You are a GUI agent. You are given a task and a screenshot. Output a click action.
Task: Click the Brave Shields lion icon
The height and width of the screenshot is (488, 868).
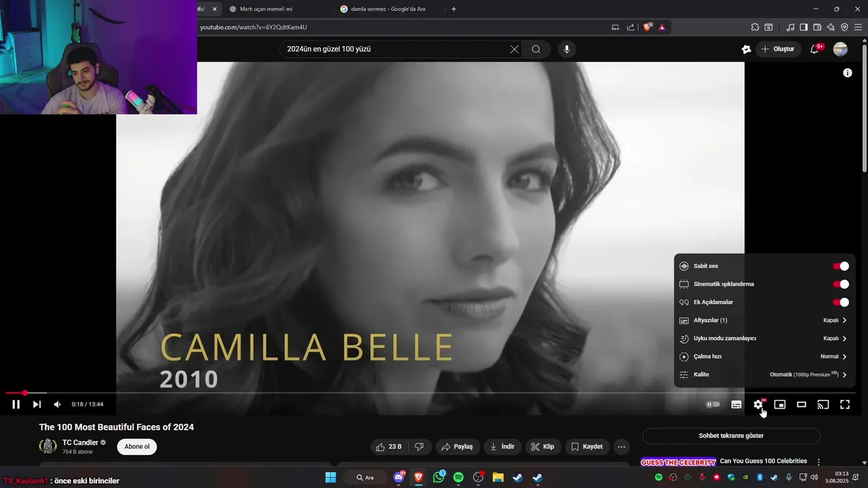click(647, 27)
